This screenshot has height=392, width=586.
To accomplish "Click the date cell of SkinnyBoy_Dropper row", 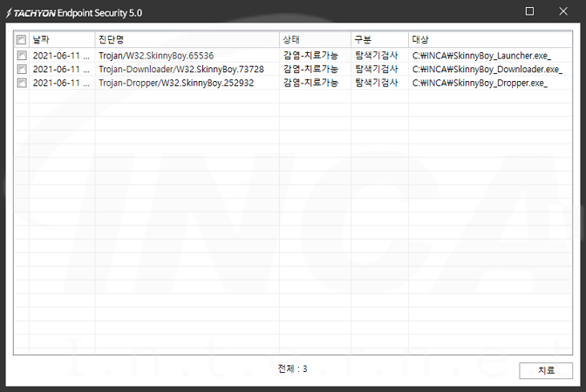I will tap(61, 83).
